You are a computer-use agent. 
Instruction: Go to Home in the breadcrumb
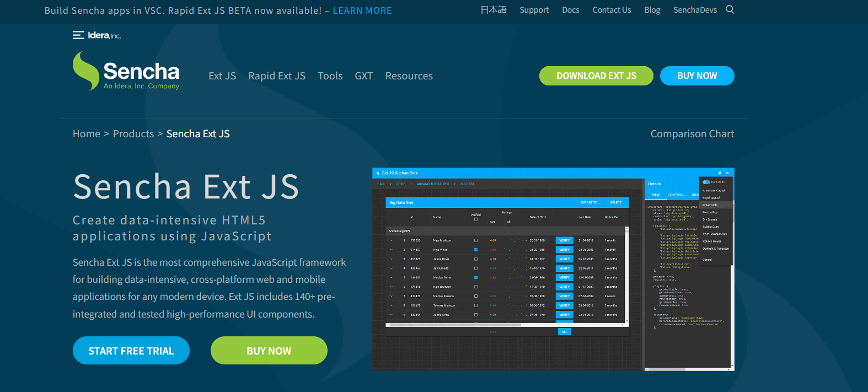click(x=87, y=134)
